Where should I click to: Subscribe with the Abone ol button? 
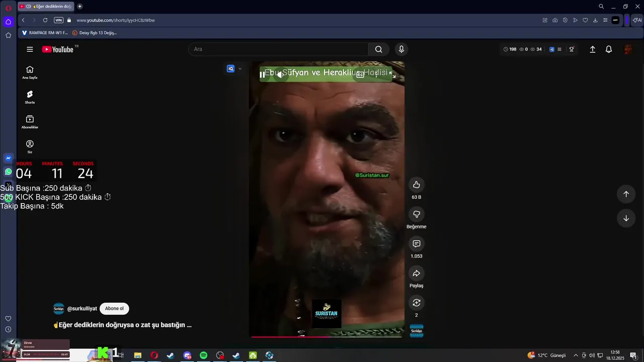114,309
